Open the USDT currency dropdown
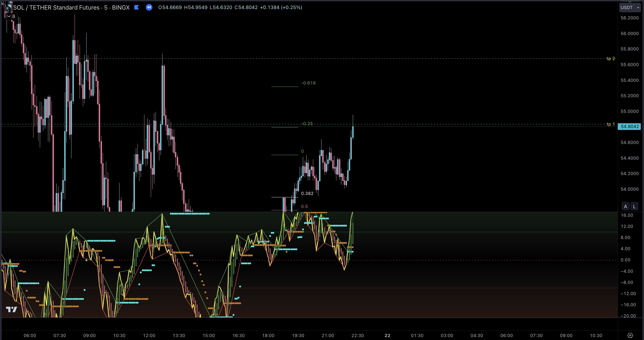 click(630, 7)
